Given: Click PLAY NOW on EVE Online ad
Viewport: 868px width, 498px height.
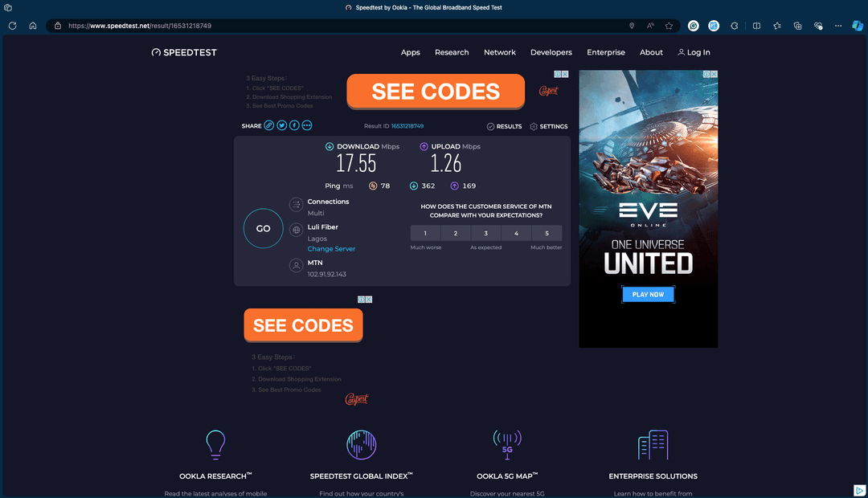Looking at the screenshot, I should coord(649,294).
